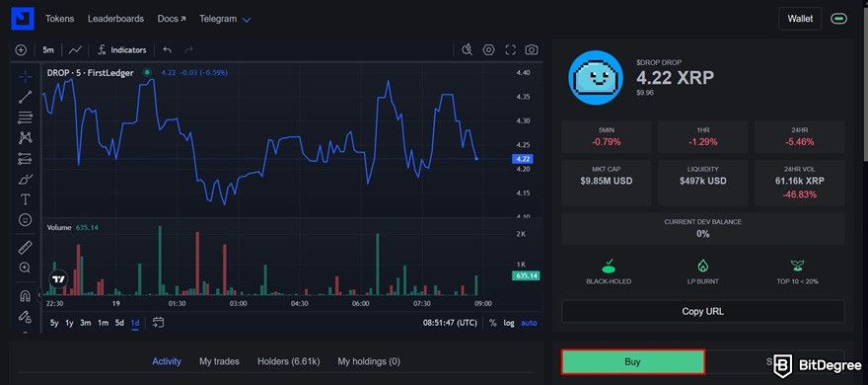868x385 pixels.
Task: Click the BLACK-HOLED status icon
Action: click(x=609, y=266)
